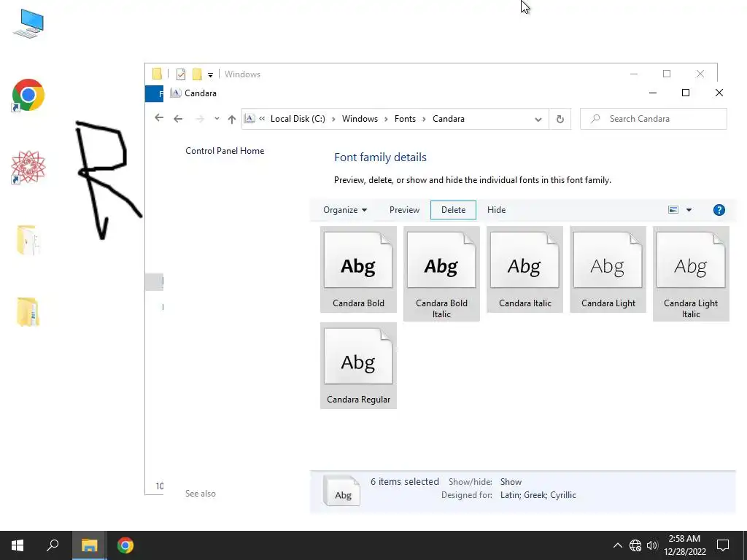The height and width of the screenshot is (560, 747).
Task: Expand view options dropdown arrow
Action: 689,210
